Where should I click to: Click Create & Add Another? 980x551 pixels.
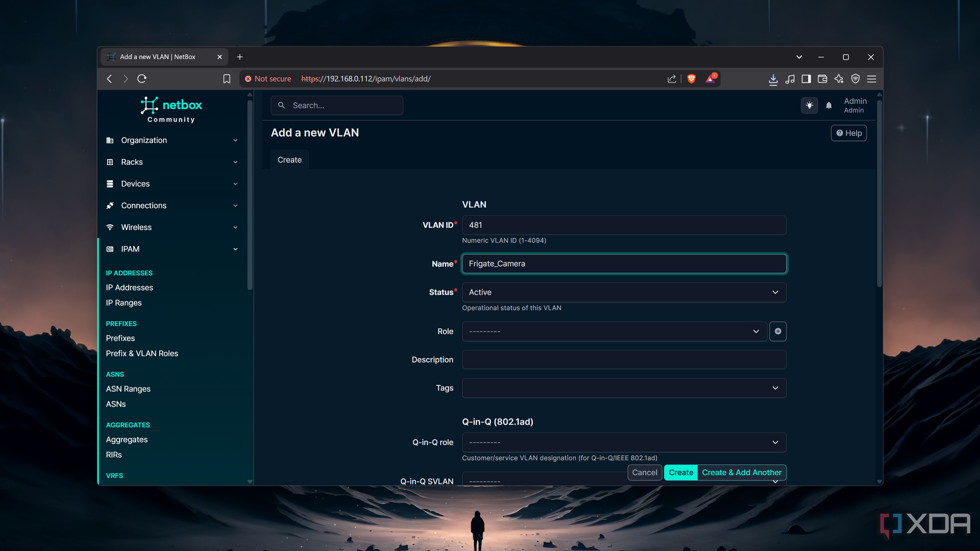coord(742,472)
